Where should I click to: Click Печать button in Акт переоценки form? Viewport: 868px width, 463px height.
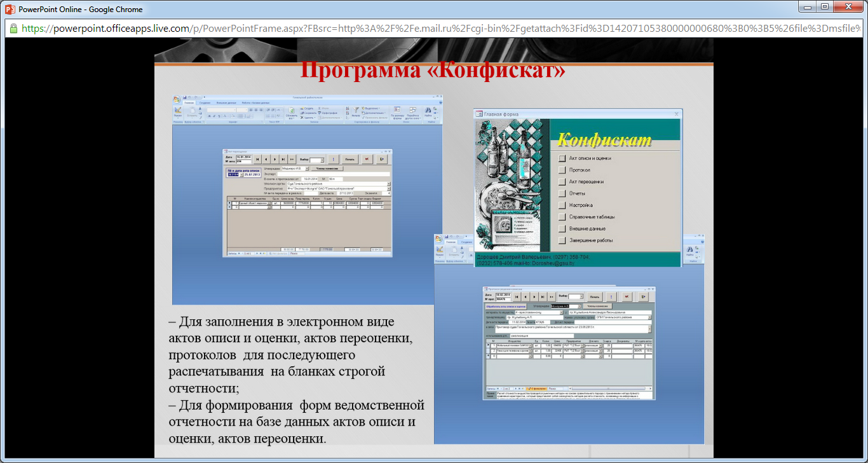350,159
